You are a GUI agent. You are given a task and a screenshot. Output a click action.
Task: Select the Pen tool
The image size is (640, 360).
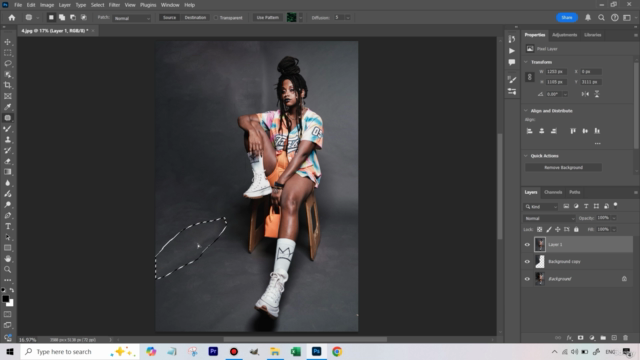point(8,216)
